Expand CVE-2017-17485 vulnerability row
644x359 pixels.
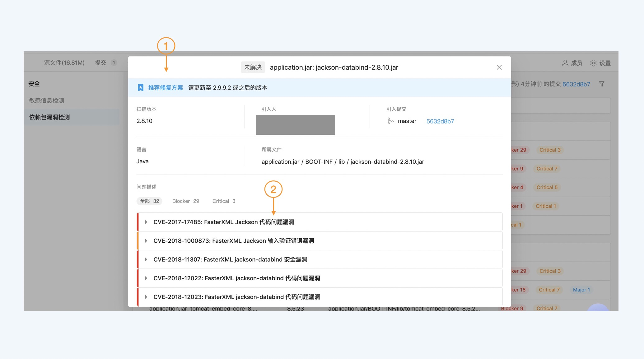click(x=146, y=222)
